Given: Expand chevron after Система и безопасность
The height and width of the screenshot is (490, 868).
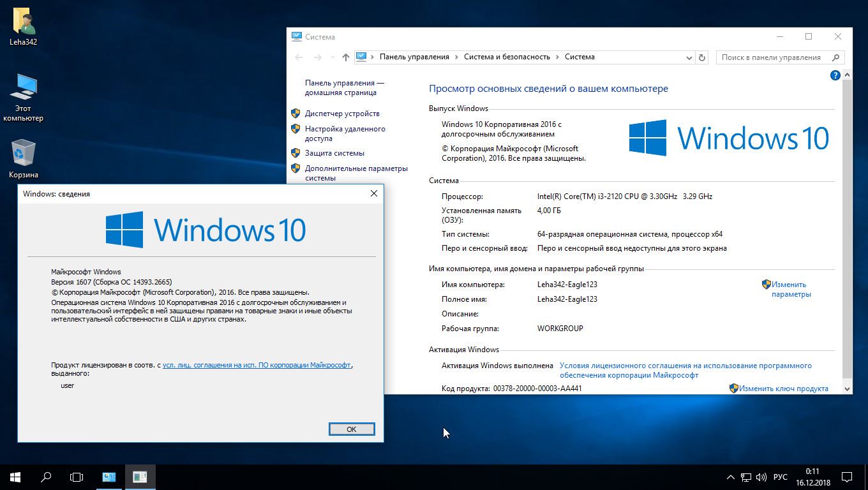Looking at the screenshot, I should click(x=557, y=57).
